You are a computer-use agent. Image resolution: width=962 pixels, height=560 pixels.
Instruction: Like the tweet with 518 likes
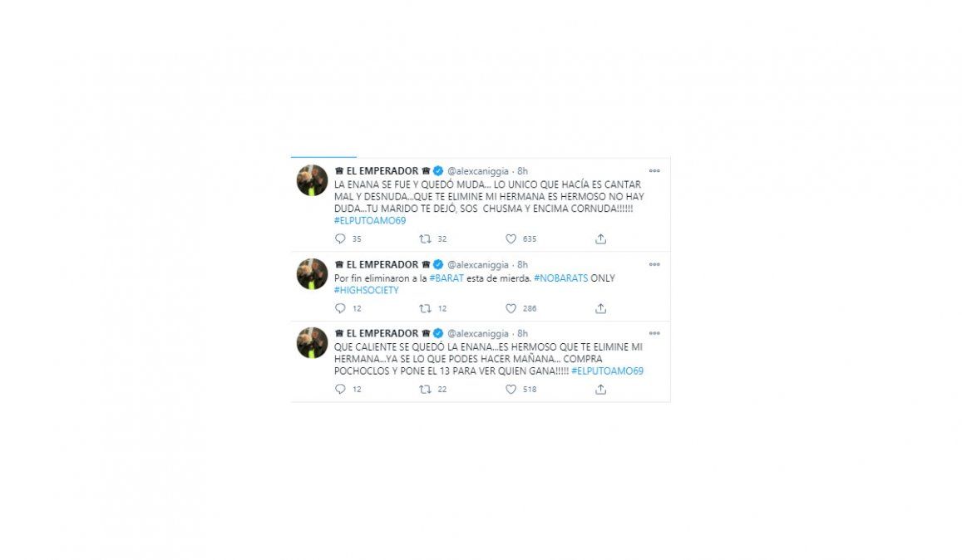click(511, 389)
